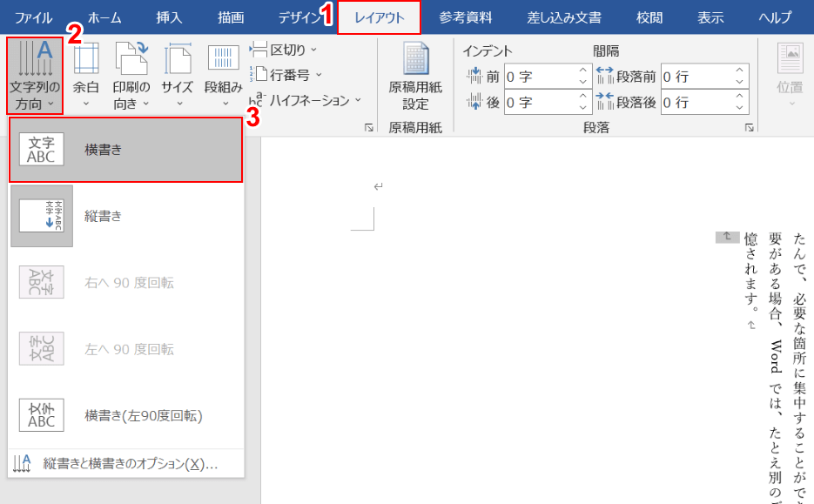The width and height of the screenshot is (814, 504).
Task: Open the 参考資料 tab
Action: [x=465, y=17]
